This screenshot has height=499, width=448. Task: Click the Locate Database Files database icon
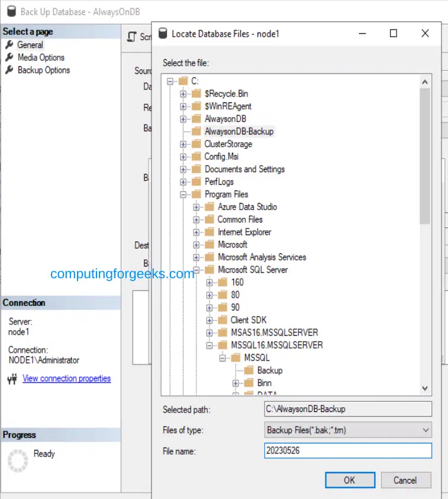click(163, 33)
